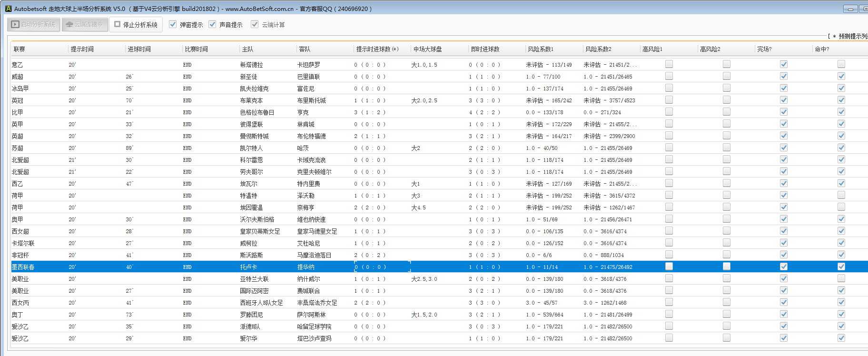This screenshot has width=868, height=356.
Task: Check 高风险2 box for 新圣徒 row
Action: click(x=727, y=76)
